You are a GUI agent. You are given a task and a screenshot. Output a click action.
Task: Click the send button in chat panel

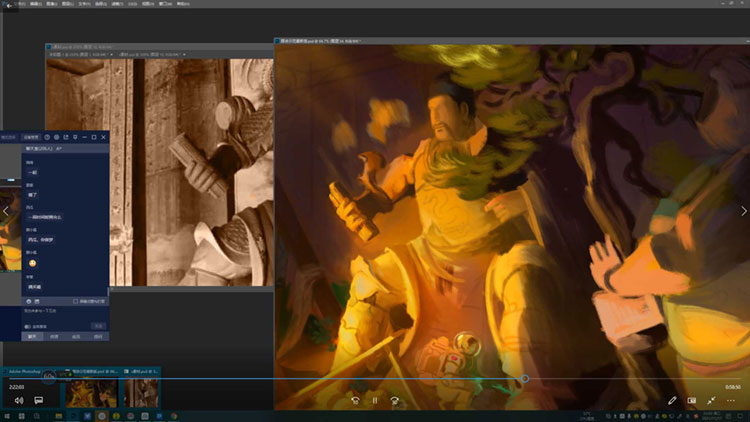(99, 325)
